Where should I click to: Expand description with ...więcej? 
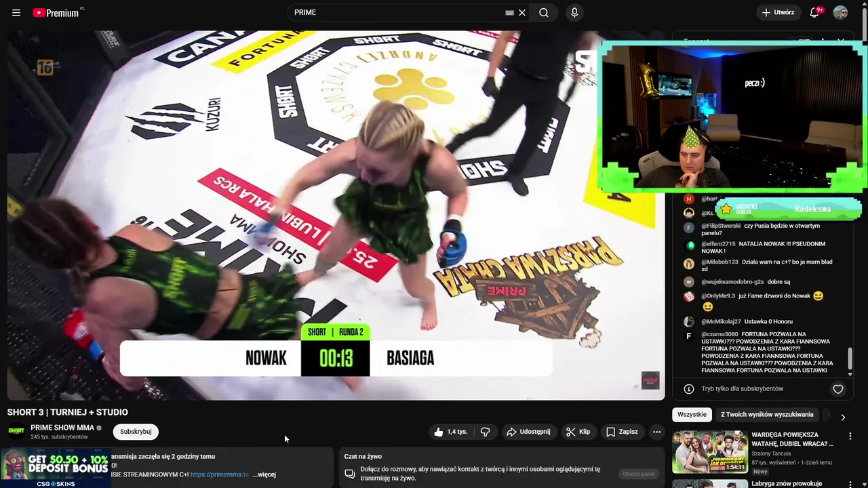264,474
